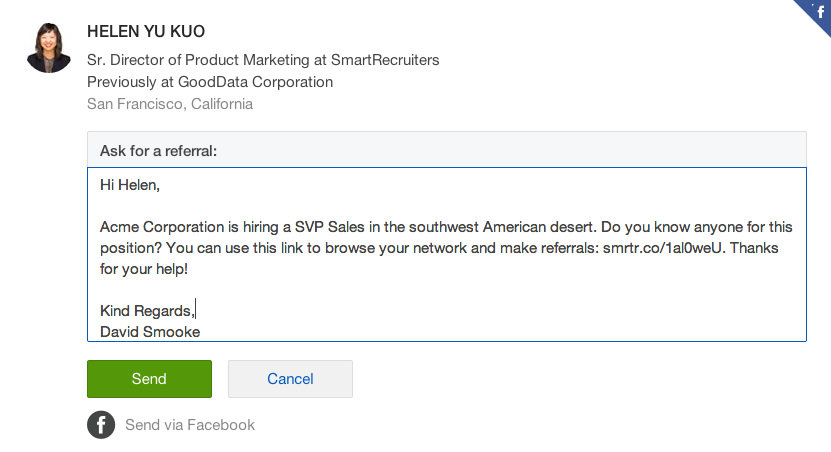Open Helen Yu Kuo's profile photo
Image resolution: width=831 pixels, height=452 pixels.
pyautogui.click(x=49, y=48)
